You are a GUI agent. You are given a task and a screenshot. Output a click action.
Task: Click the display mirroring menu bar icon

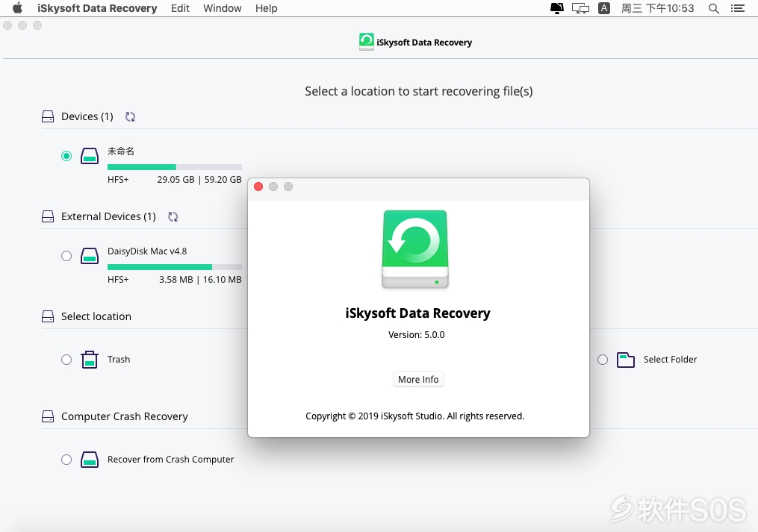580,8
